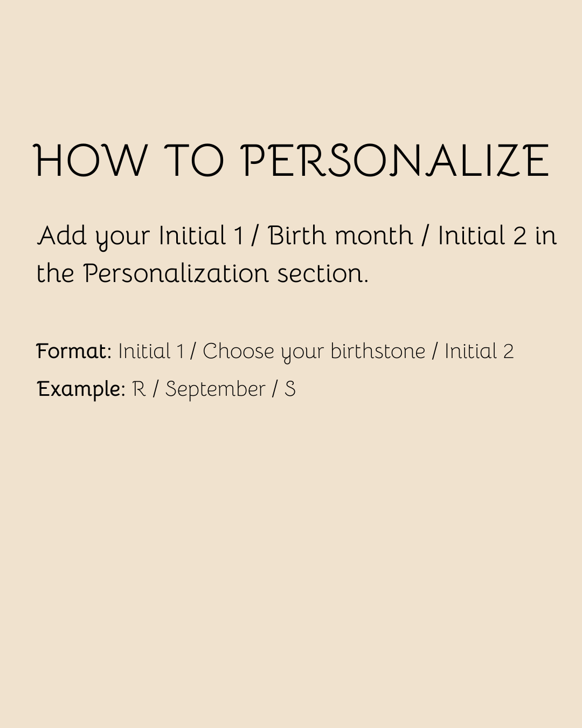This screenshot has width=582, height=728.
Task: Click 'Initial 2' on the Format line
Action: 479,351
